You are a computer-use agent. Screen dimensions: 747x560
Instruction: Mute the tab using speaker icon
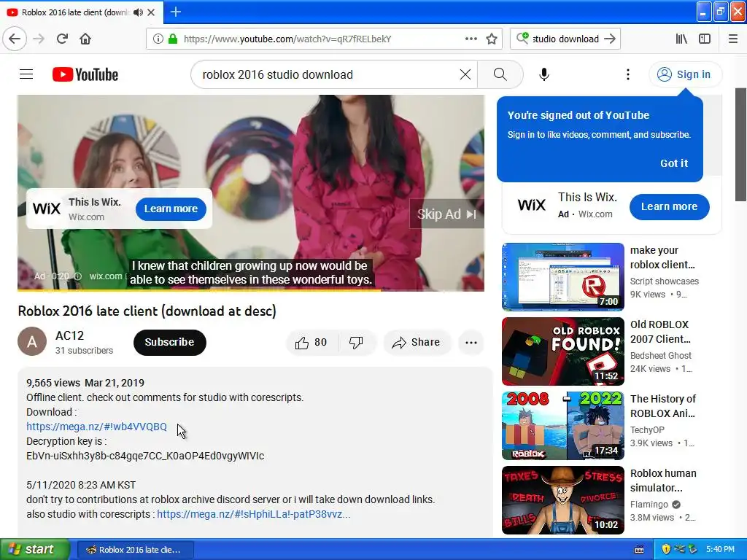[x=138, y=12]
